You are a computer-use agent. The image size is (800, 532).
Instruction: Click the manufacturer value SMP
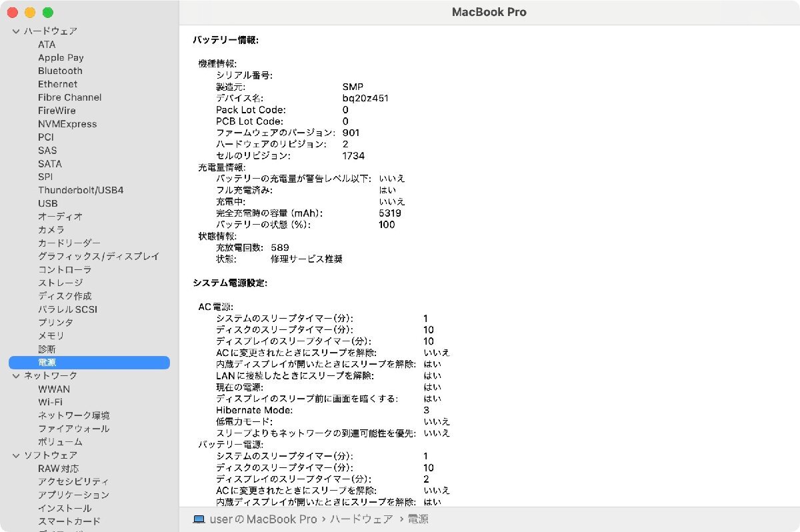353,87
